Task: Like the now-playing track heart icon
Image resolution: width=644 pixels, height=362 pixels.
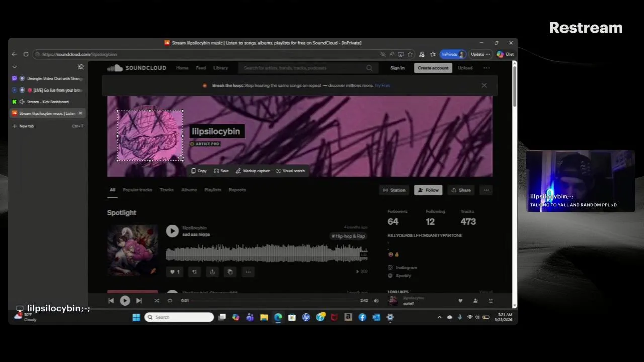Action: coord(460,301)
